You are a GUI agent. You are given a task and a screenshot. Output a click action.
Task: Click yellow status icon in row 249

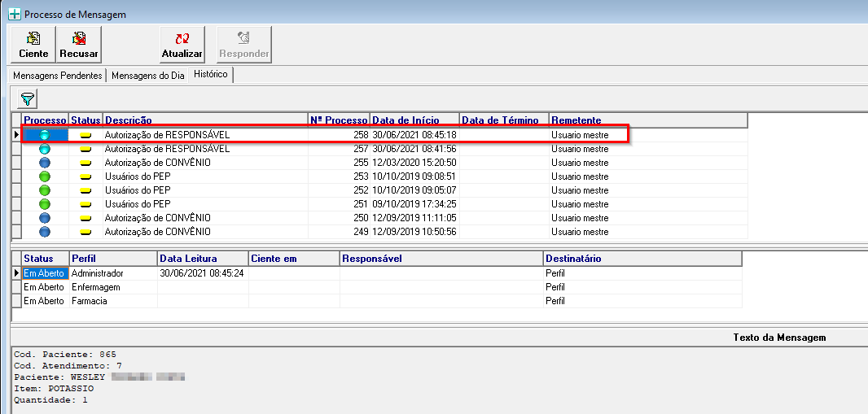(x=85, y=232)
